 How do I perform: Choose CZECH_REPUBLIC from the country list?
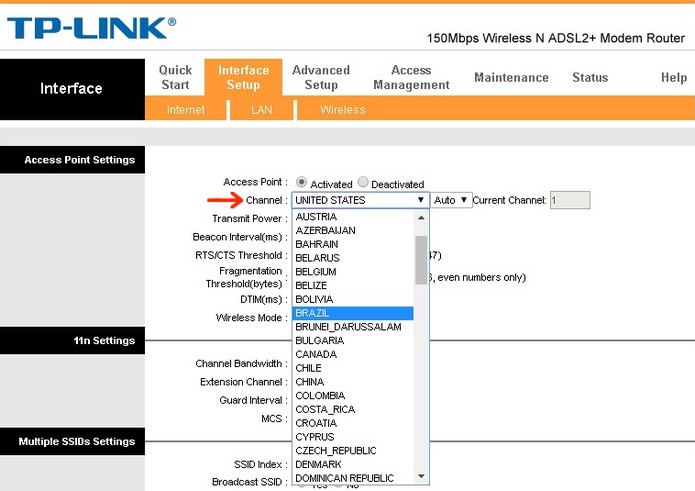coord(353,450)
